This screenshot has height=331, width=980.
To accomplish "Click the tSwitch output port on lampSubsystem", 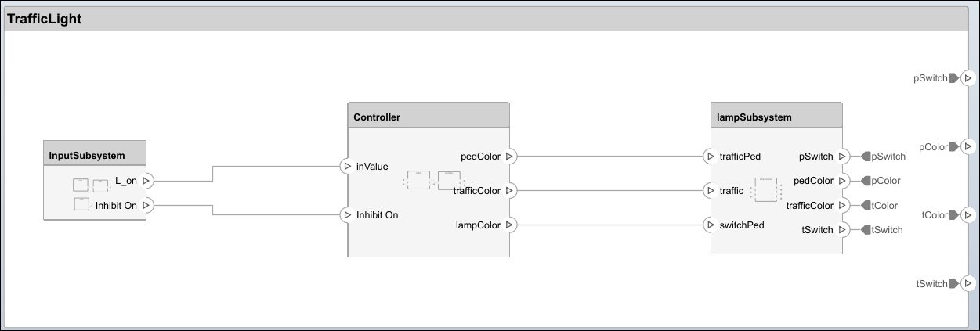I will pos(844,230).
